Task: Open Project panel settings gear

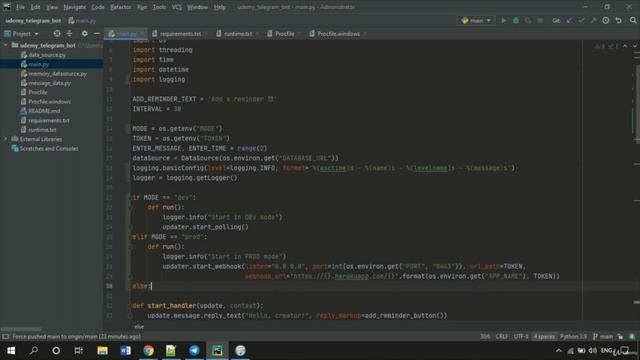Action: (x=84, y=33)
